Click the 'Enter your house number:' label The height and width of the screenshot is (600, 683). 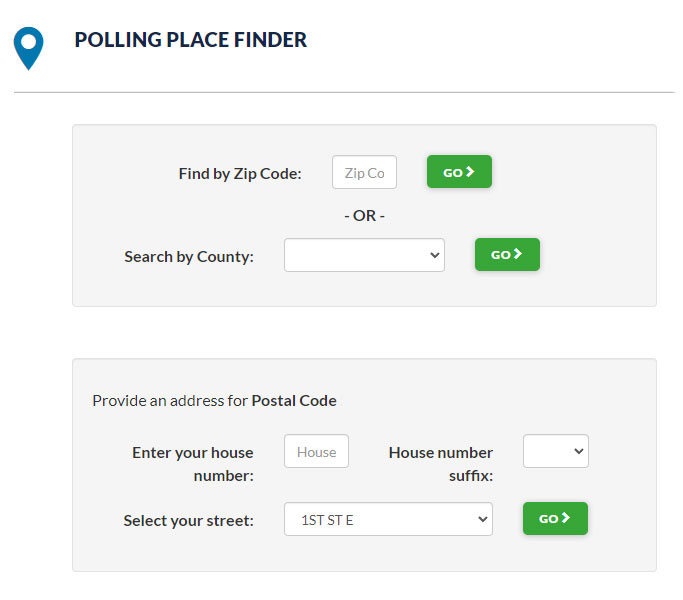(x=193, y=463)
